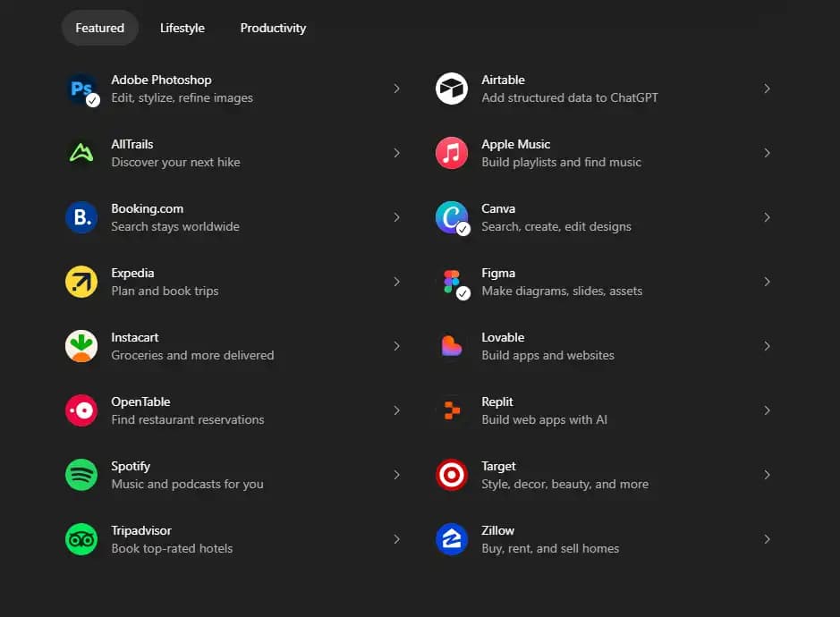This screenshot has width=840, height=617.
Task: Click the Tripadvisor owl icon
Action: (81, 539)
